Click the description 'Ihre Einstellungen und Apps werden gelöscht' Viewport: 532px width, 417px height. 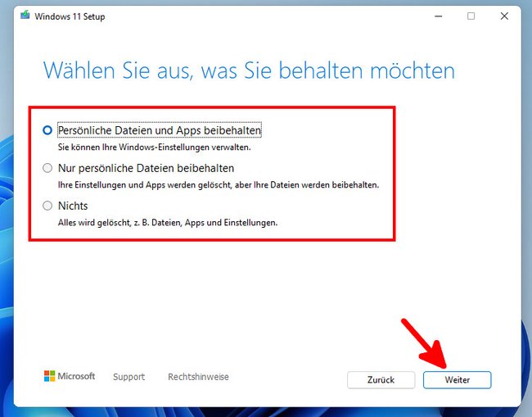click(x=145, y=185)
